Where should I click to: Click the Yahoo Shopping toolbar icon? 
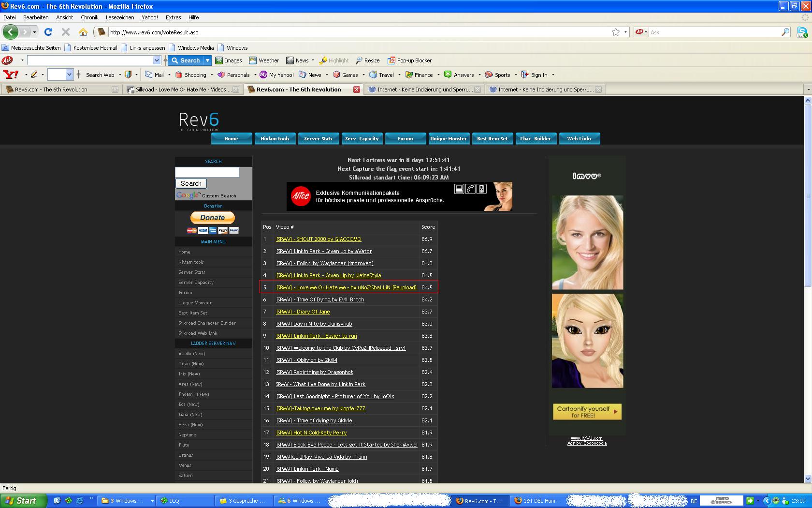pos(179,75)
